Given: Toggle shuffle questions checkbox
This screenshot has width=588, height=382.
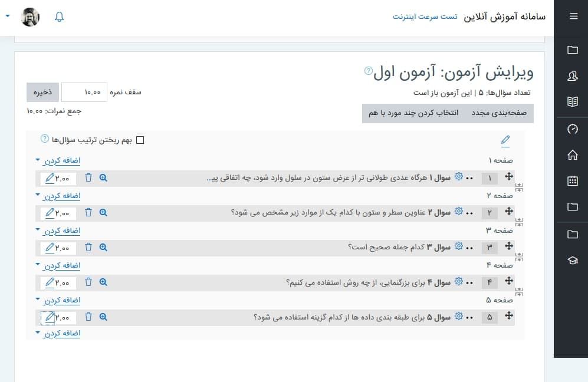Looking at the screenshot, I should point(140,140).
